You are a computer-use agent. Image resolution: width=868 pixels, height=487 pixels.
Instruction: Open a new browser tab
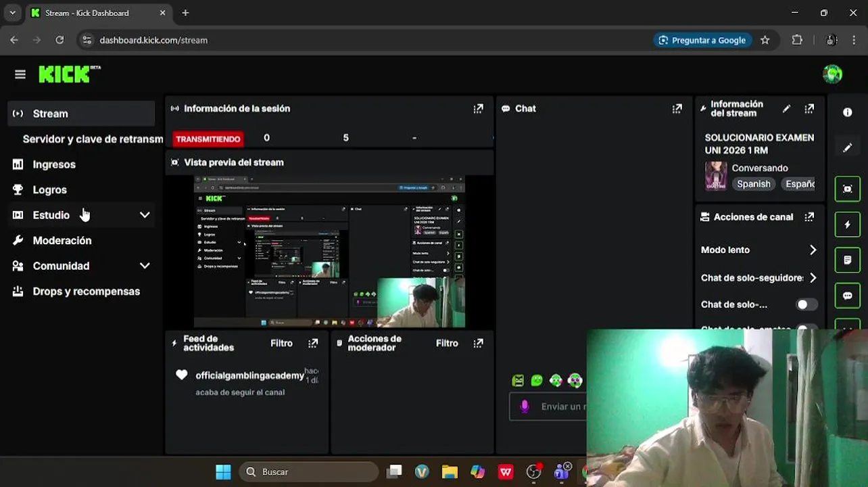tap(185, 13)
